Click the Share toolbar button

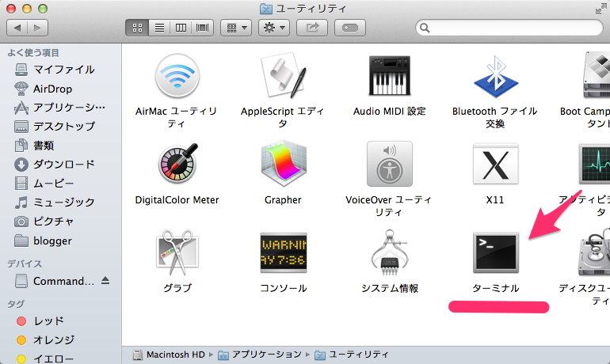[312, 28]
